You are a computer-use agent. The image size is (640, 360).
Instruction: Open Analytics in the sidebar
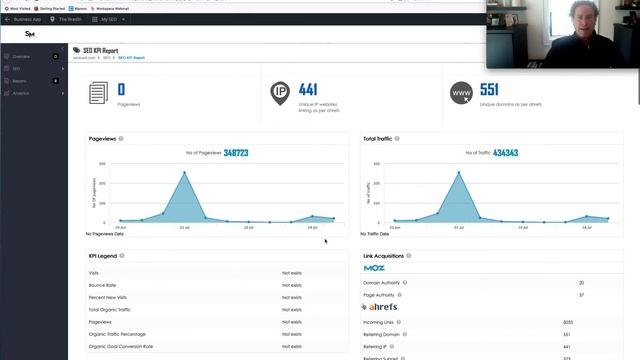click(20, 93)
